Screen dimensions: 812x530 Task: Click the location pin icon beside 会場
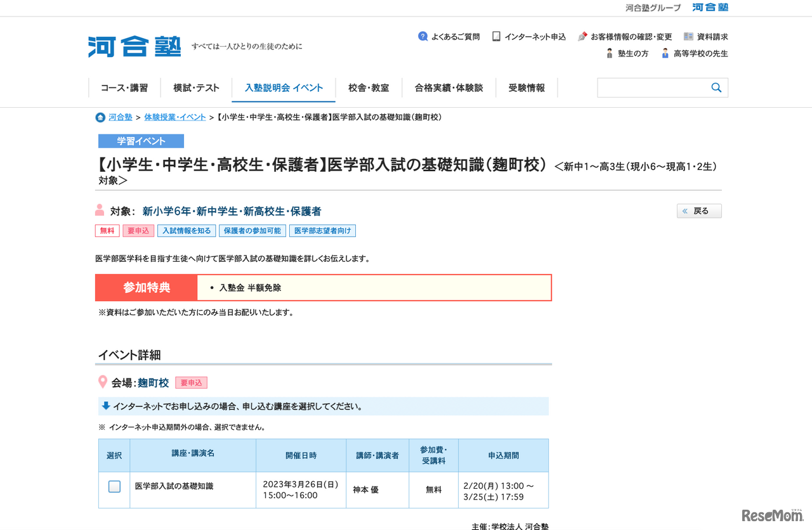click(x=103, y=382)
